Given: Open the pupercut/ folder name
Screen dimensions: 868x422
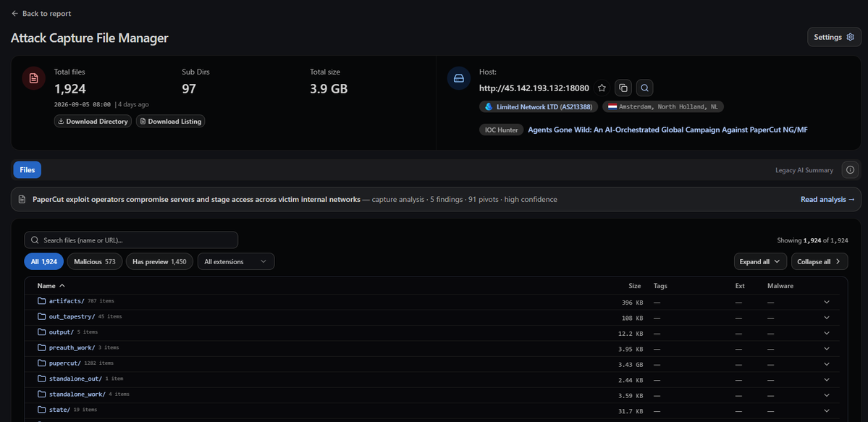Looking at the screenshot, I should (x=64, y=363).
